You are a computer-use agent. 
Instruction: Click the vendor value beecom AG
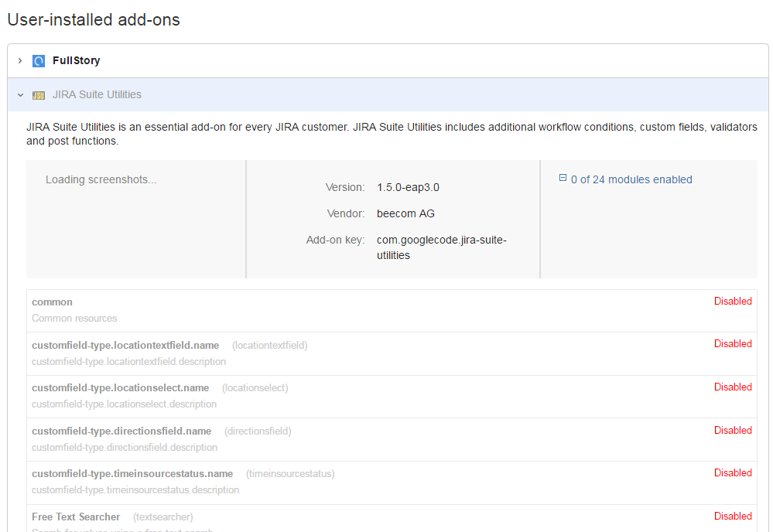(405, 213)
